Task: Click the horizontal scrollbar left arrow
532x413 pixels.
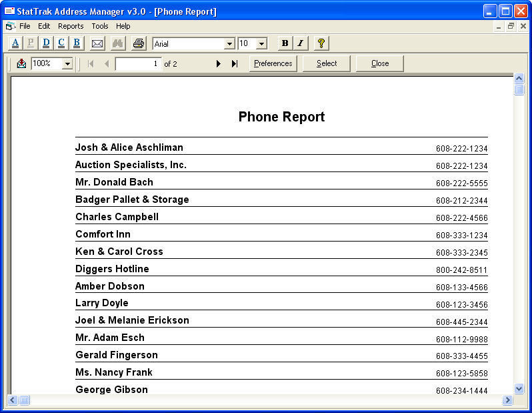Action: click(x=13, y=400)
